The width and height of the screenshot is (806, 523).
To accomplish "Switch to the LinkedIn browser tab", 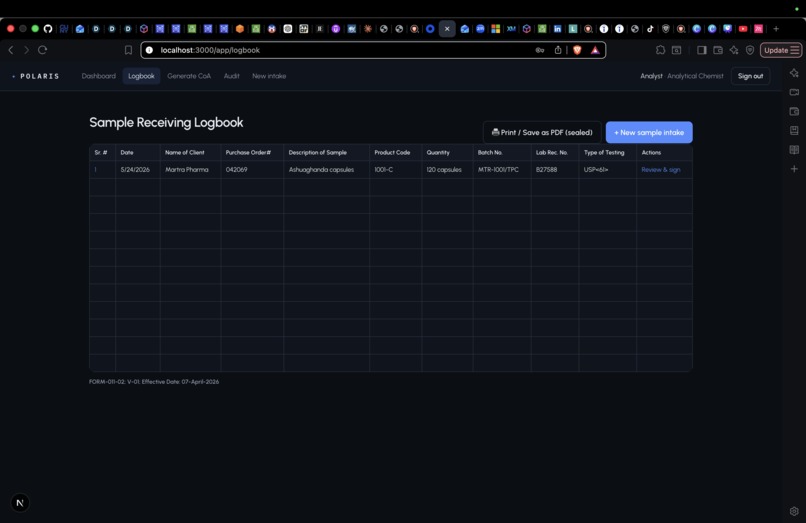I will (x=557, y=29).
